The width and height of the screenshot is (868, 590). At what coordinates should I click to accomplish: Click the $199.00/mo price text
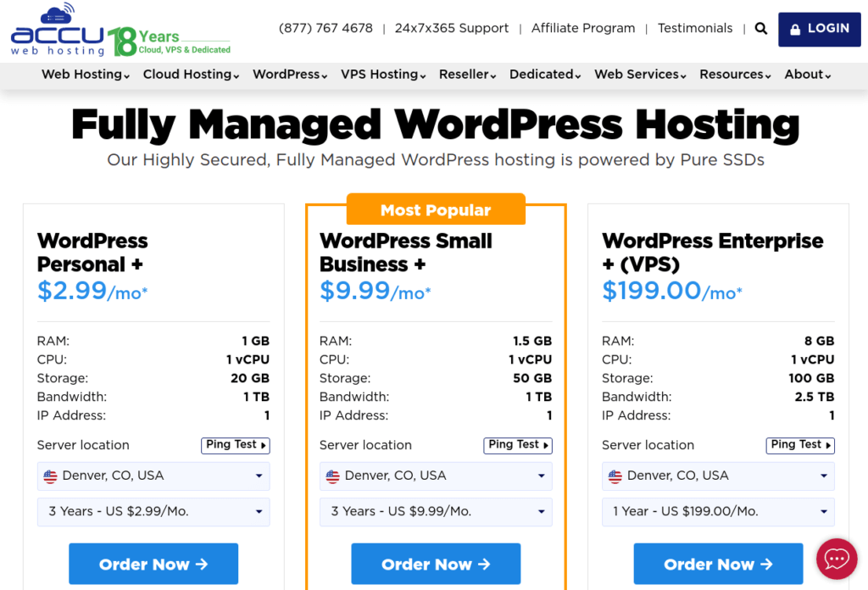pyautogui.click(x=671, y=291)
